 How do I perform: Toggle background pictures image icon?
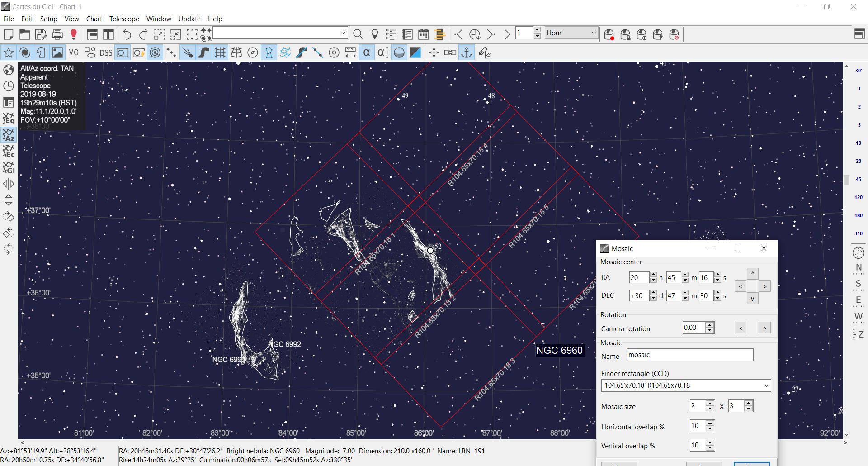pos(57,53)
